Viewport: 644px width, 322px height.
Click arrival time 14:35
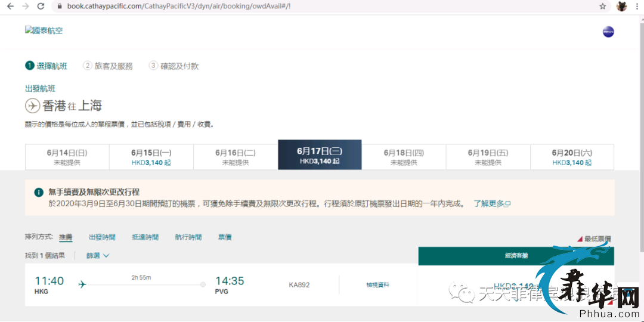[230, 281]
